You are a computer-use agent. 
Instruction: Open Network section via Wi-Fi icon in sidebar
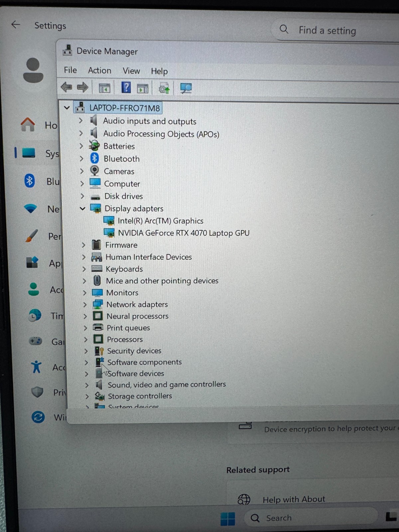coord(30,208)
